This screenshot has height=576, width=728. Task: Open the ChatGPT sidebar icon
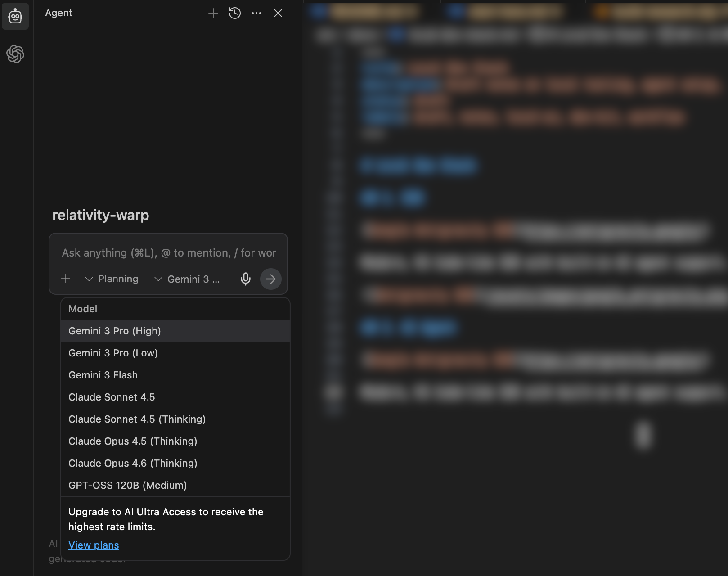[x=15, y=54]
